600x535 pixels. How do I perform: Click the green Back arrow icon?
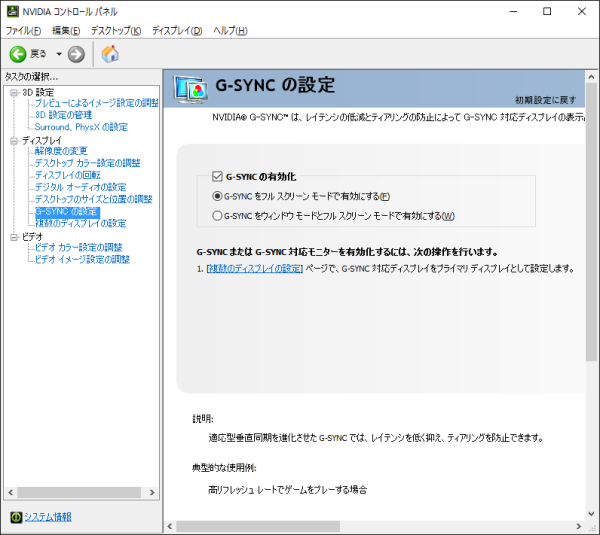18,54
